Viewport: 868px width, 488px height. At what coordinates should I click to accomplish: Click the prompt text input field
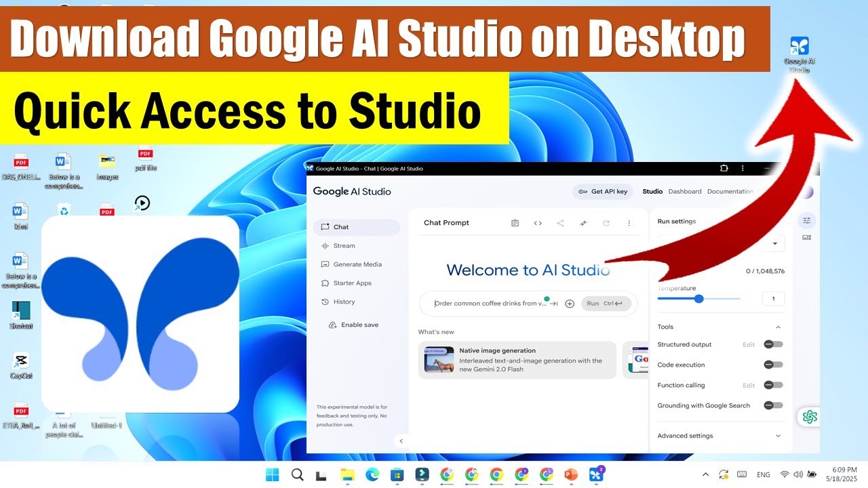tap(490, 304)
